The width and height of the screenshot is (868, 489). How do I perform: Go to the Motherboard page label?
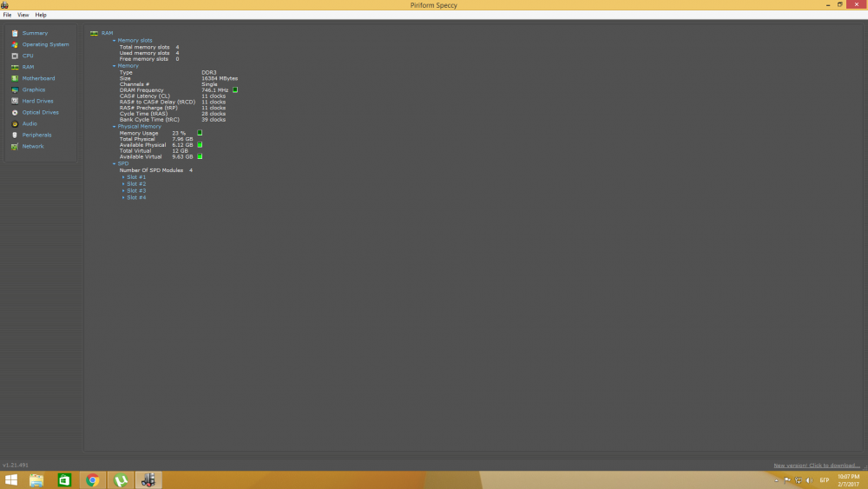(38, 79)
